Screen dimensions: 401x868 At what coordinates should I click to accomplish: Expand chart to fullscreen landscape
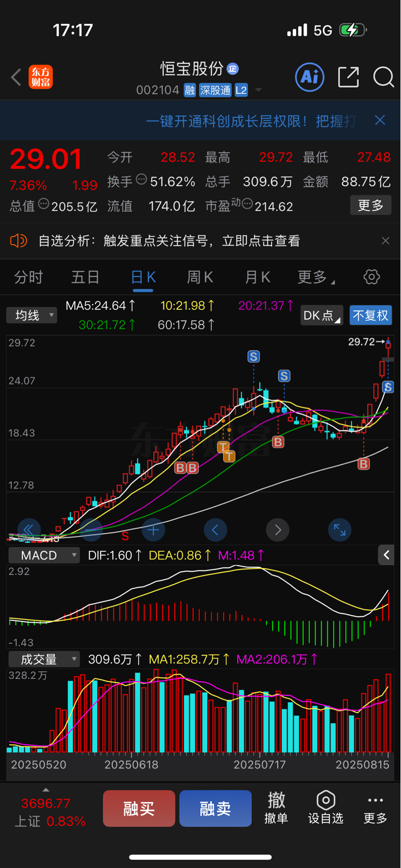(339, 530)
